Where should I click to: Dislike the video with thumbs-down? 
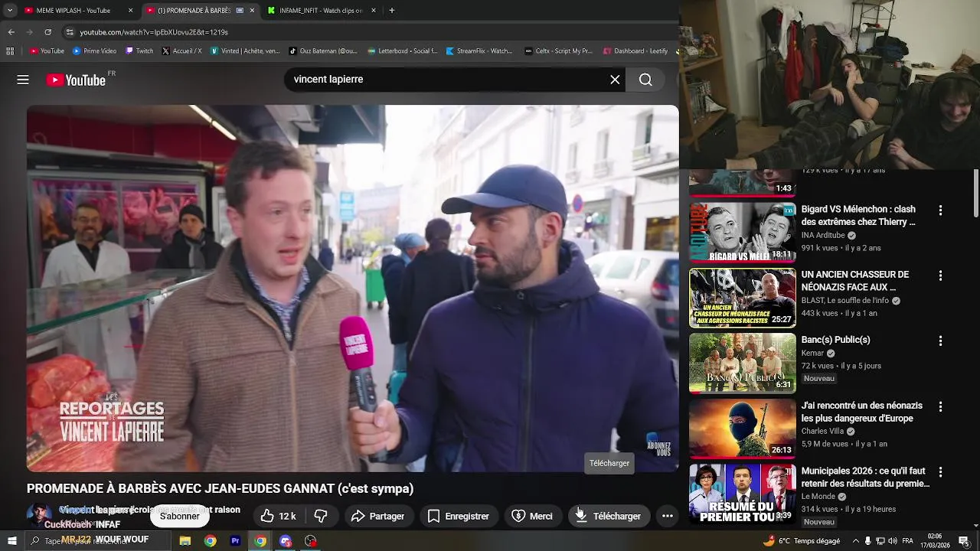321,516
